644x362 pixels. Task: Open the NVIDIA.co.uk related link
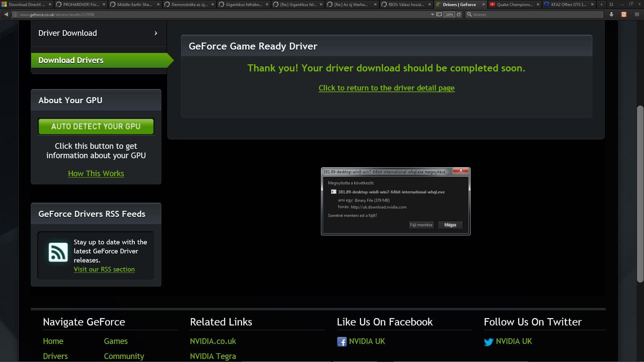(x=213, y=341)
